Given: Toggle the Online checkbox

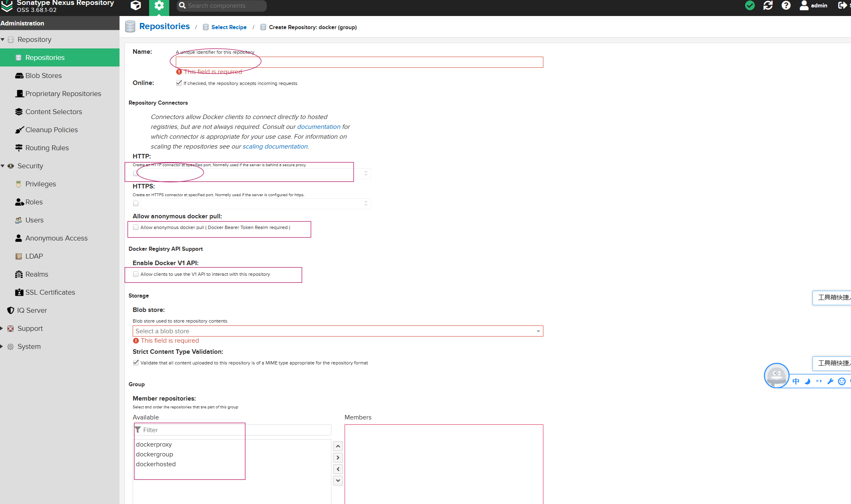Looking at the screenshot, I should (x=179, y=83).
